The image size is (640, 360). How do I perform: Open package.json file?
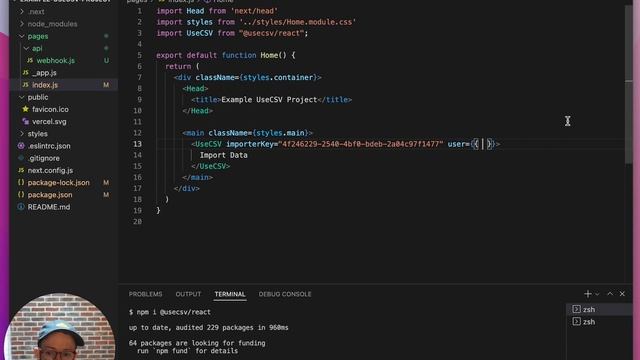coord(50,195)
